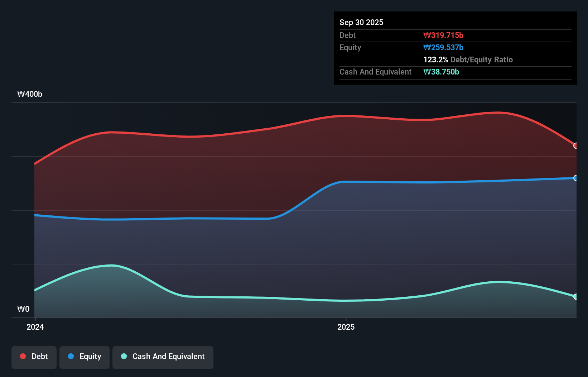This screenshot has height=377, width=588.
Task: Toggle the Cash And Equivalent series visibility
Action: coord(163,357)
